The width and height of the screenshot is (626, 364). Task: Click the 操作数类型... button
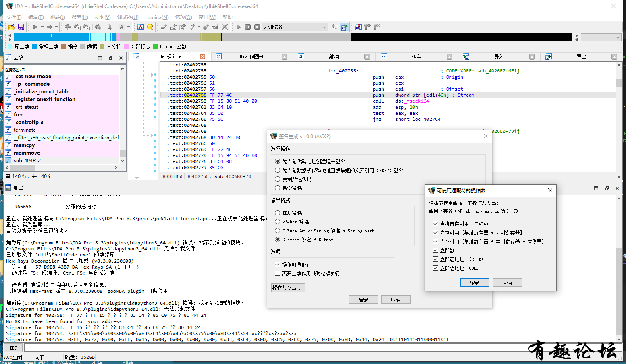[288, 287]
